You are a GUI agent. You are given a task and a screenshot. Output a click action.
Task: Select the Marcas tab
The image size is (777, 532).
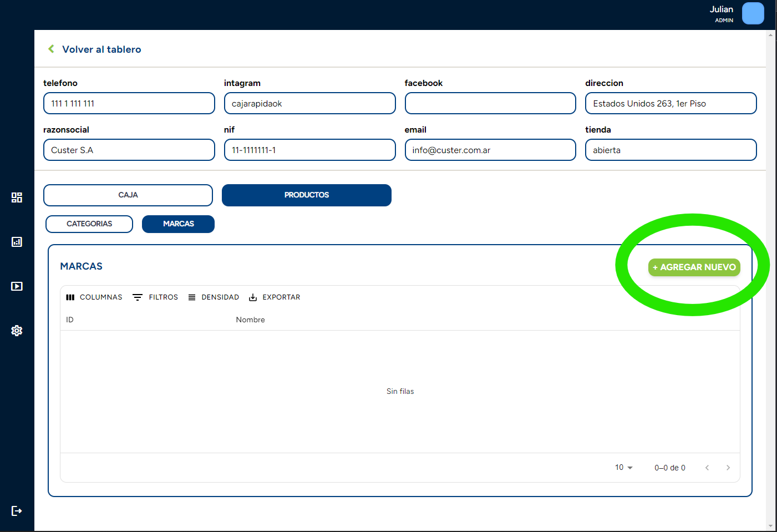(178, 224)
